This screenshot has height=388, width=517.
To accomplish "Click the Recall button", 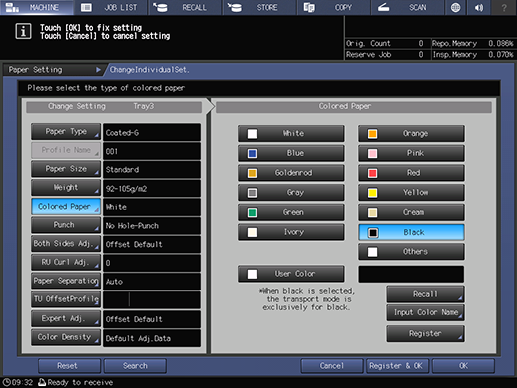I will (425, 294).
